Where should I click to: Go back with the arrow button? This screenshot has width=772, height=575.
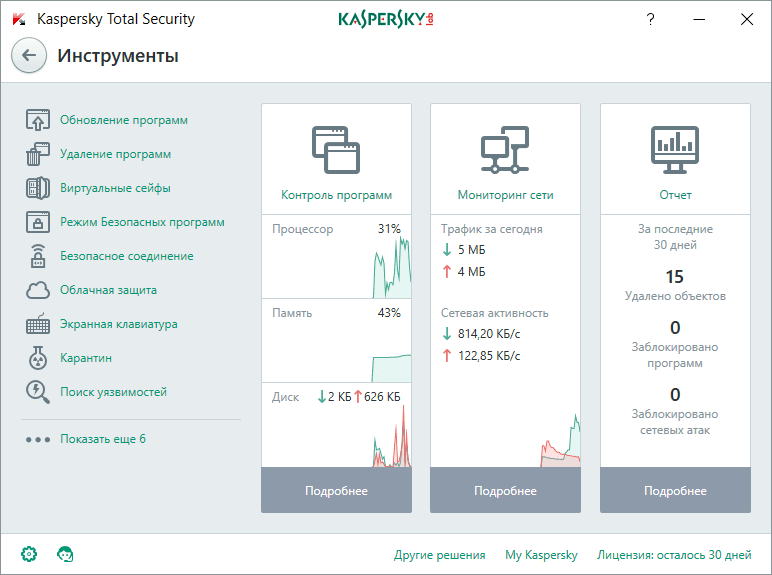[29, 55]
